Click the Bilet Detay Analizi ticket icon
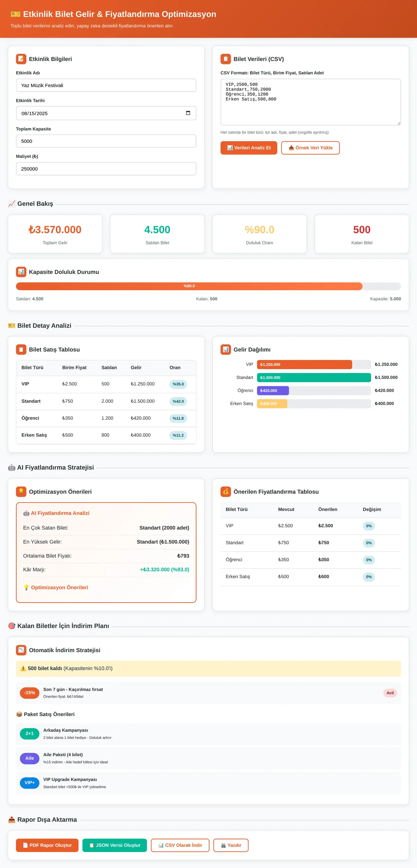Image resolution: width=417 pixels, height=868 pixels. (12, 325)
